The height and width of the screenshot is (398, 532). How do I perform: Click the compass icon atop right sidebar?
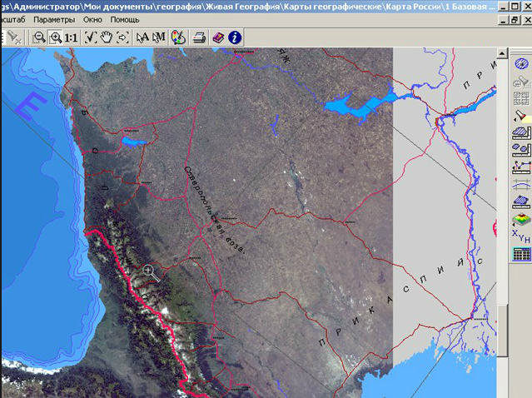coord(520,64)
